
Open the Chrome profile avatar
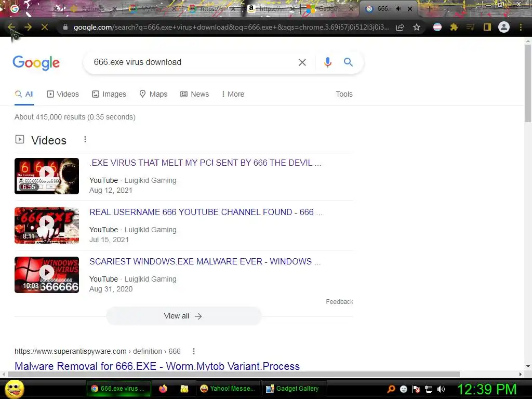[x=504, y=27]
